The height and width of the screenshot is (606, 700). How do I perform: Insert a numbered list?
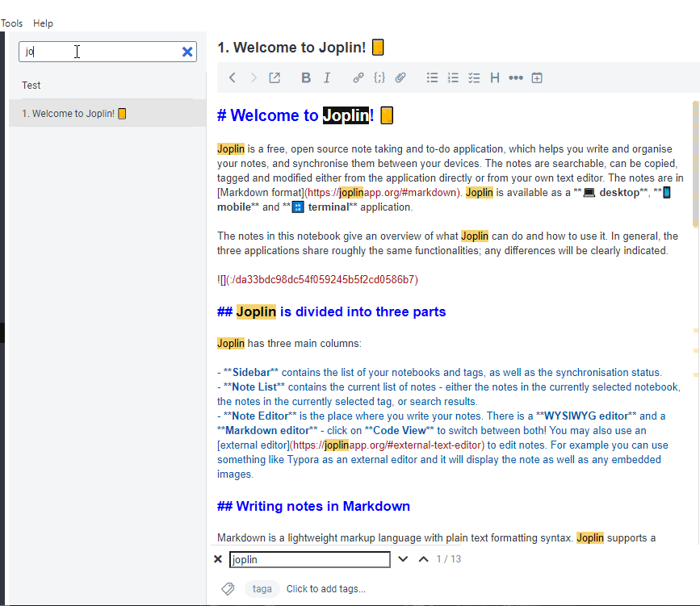pyautogui.click(x=453, y=77)
